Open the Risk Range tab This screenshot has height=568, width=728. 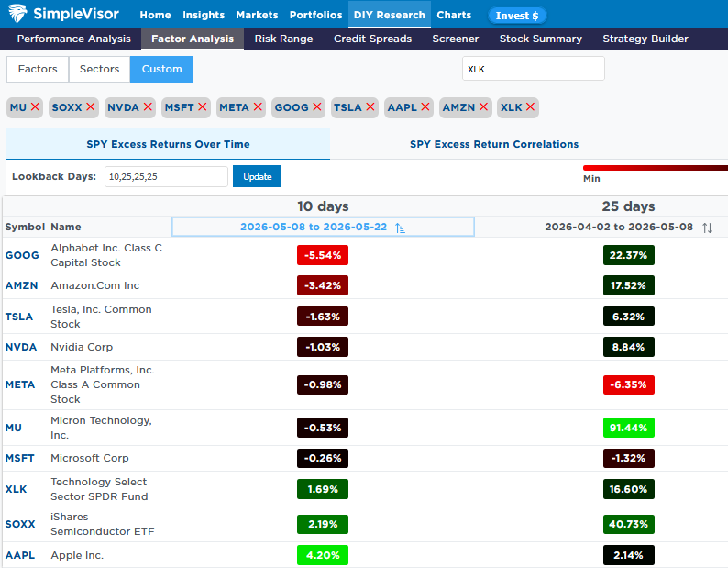(283, 39)
